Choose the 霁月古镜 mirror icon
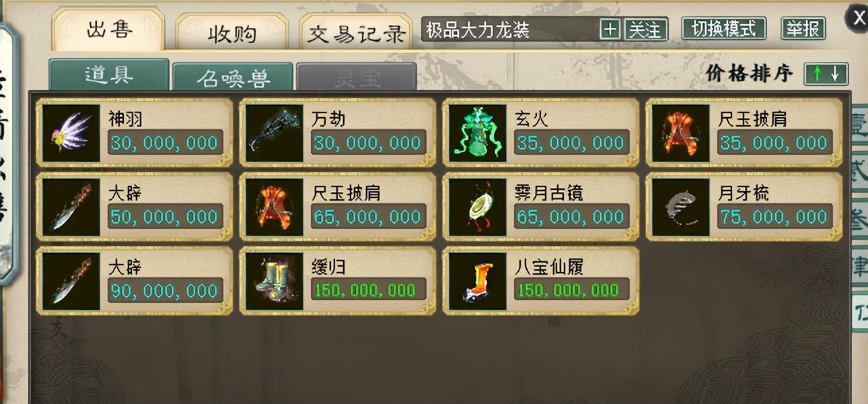Image resolution: width=868 pixels, height=404 pixels. [x=478, y=207]
